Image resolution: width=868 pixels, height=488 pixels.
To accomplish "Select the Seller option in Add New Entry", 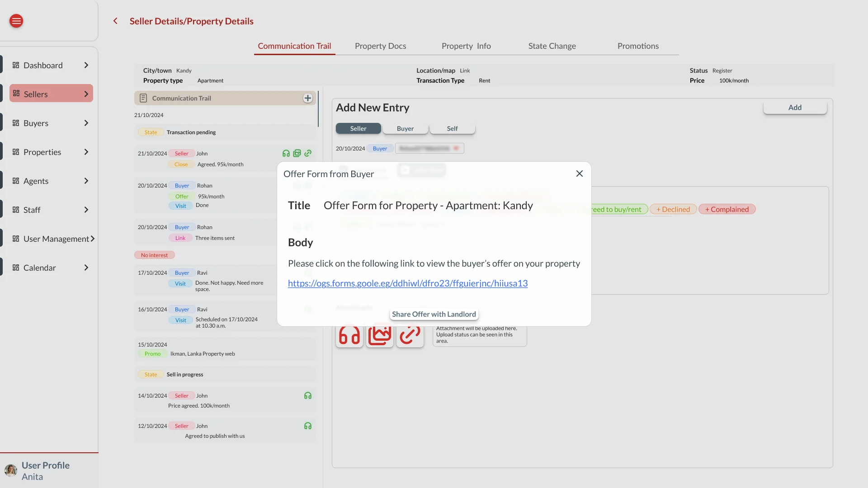I will pyautogui.click(x=359, y=128).
